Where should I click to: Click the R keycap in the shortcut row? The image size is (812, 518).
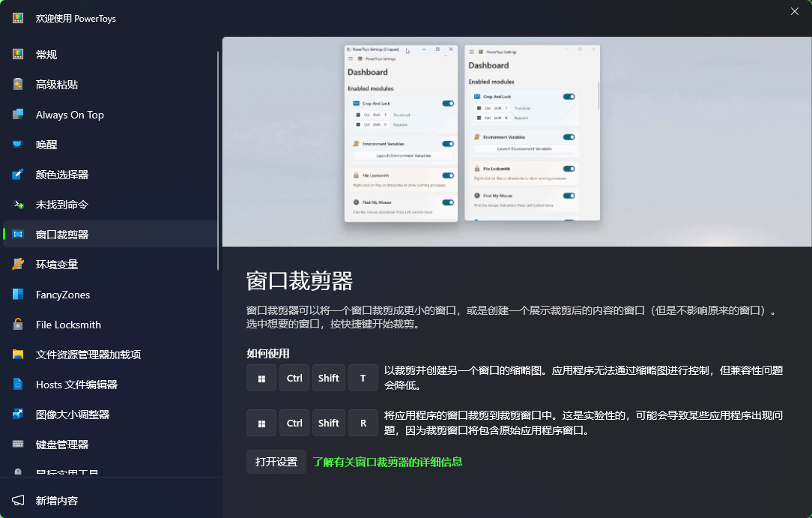363,424
